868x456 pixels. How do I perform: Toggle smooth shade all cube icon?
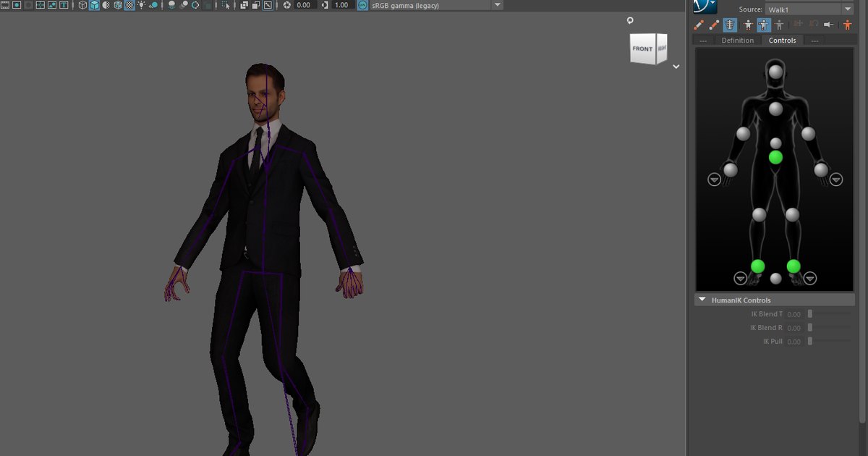(x=94, y=5)
